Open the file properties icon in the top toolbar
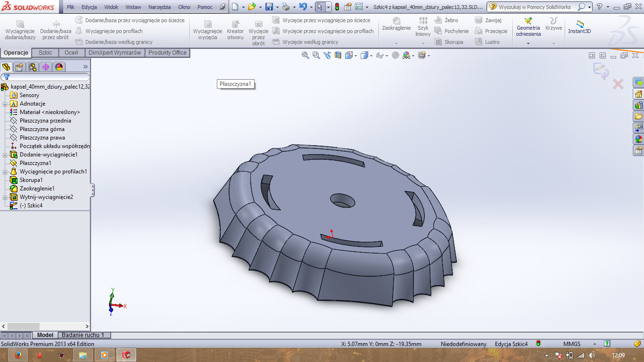Screen dimensions: 644x362 click(348, 7)
